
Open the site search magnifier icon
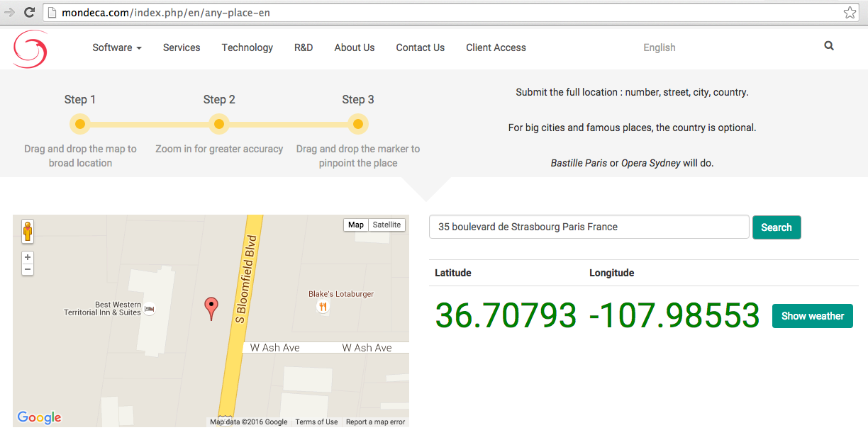pyautogui.click(x=829, y=46)
